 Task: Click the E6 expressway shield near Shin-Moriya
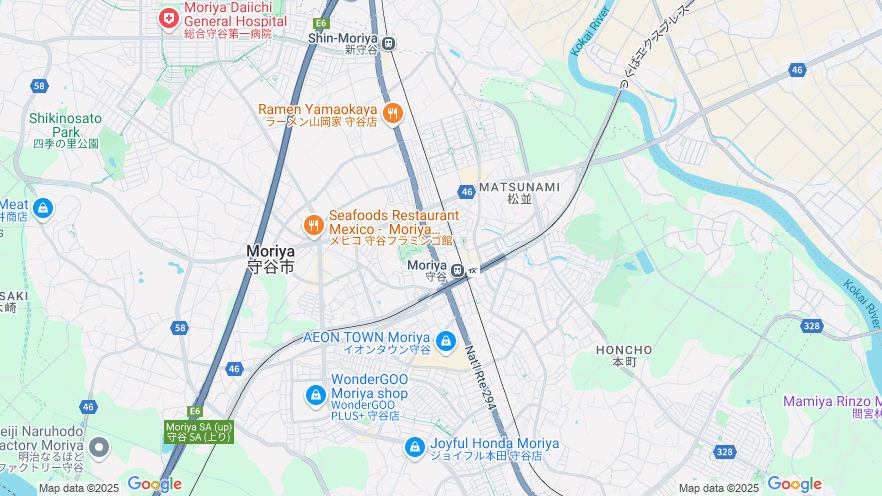click(321, 23)
